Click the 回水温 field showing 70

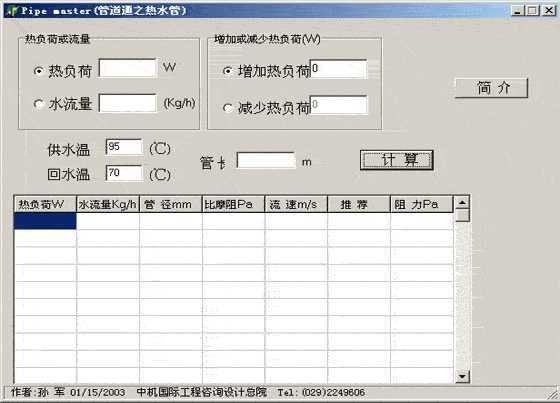[124, 173]
